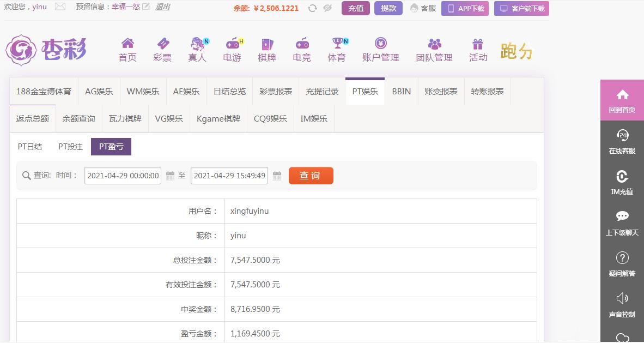Select PT盈亏 sub-tab
644x343 pixels.
111,146
